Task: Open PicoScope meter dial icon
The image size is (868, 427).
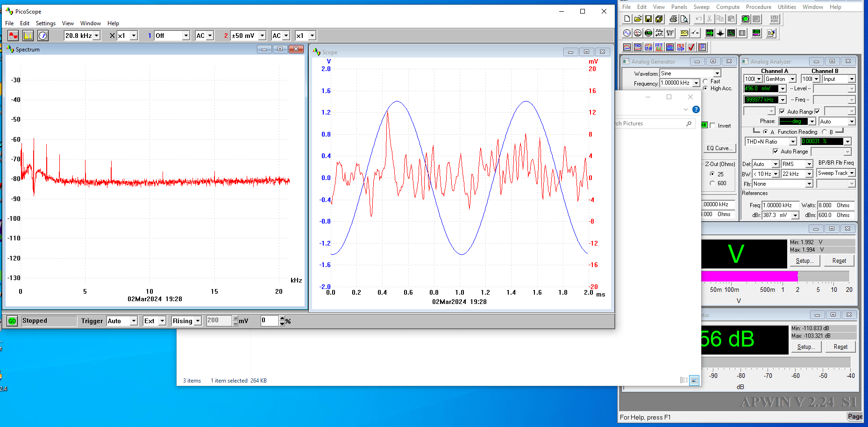Action: coord(43,36)
